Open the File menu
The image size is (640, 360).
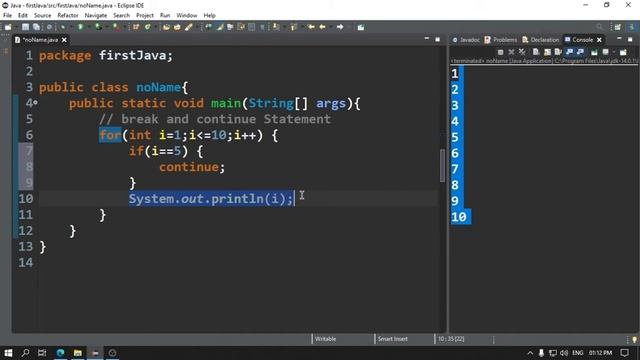pyautogui.click(x=7, y=15)
